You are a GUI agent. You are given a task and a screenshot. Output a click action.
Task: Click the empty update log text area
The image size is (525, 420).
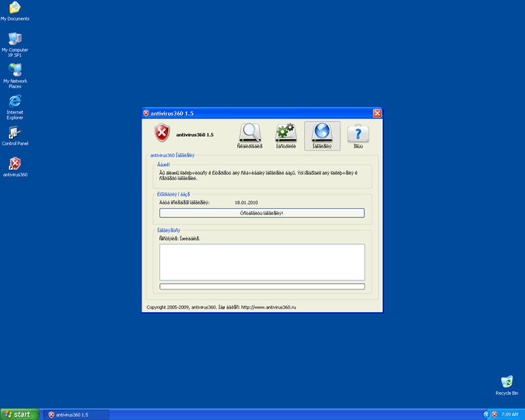tap(262, 262)
